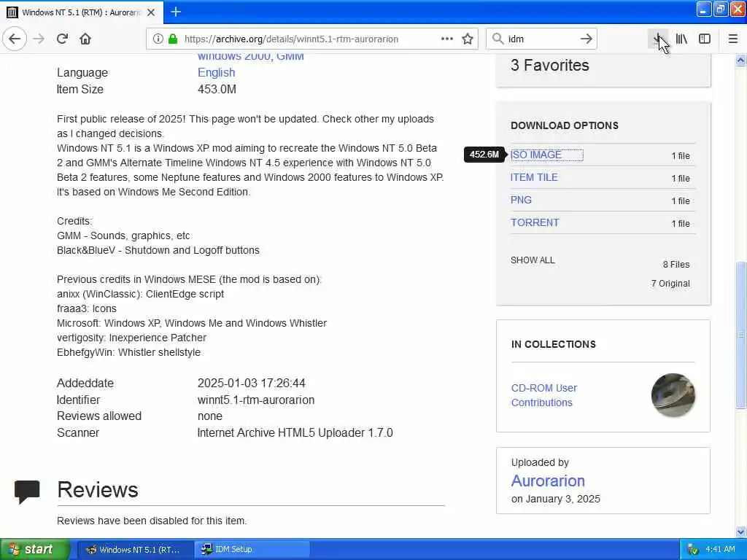Click the Addeddate value 2025-01-03 17:26:44
Viewport: 747px width, 560px height.
252,383
